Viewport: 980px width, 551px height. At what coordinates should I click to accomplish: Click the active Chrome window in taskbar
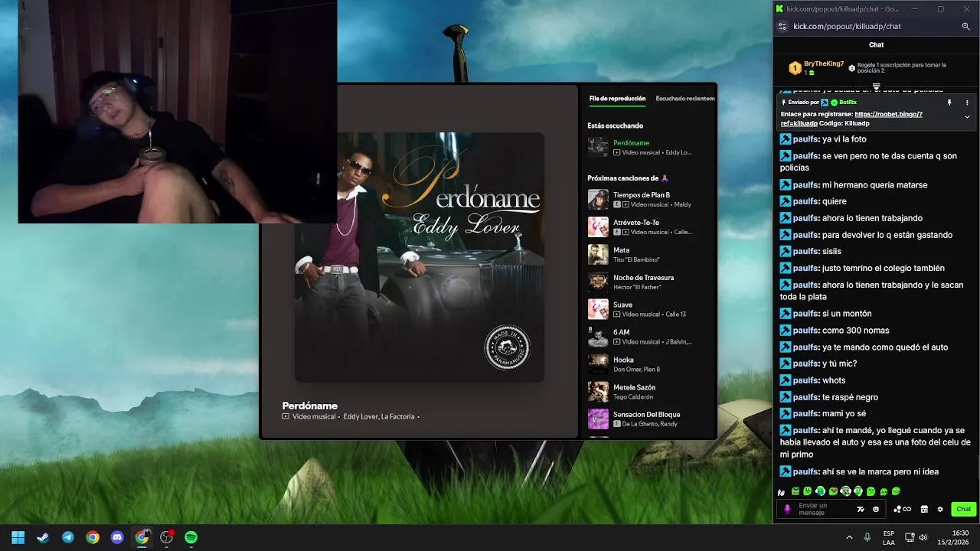point(142,537)
